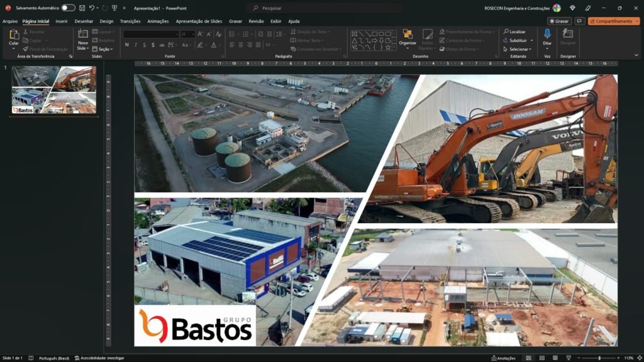Insert numbered list

(x=246, y=34)
